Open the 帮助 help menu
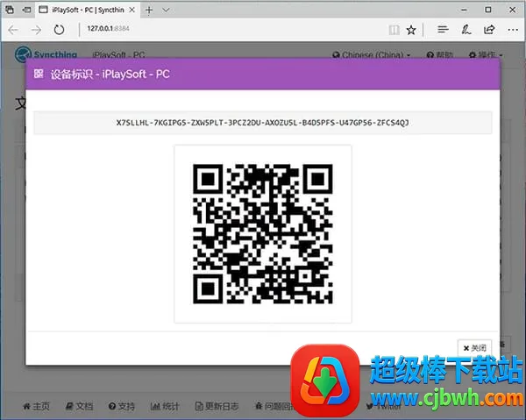 coord(440,54)
